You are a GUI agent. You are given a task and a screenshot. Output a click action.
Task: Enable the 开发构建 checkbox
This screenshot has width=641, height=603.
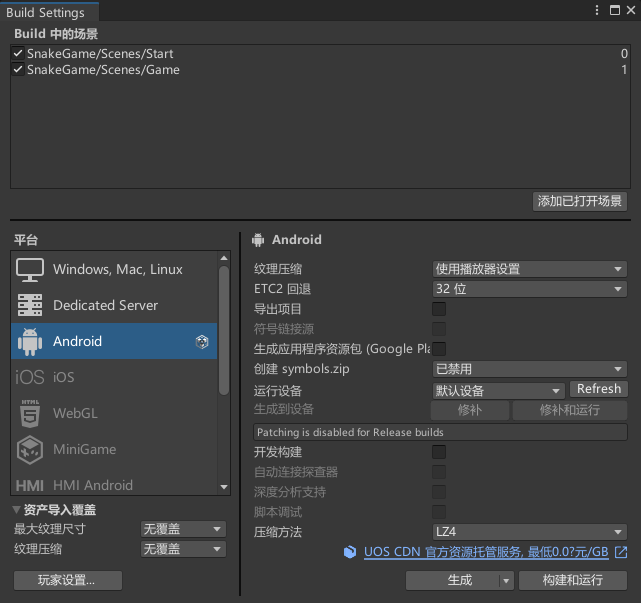(439, 452)
